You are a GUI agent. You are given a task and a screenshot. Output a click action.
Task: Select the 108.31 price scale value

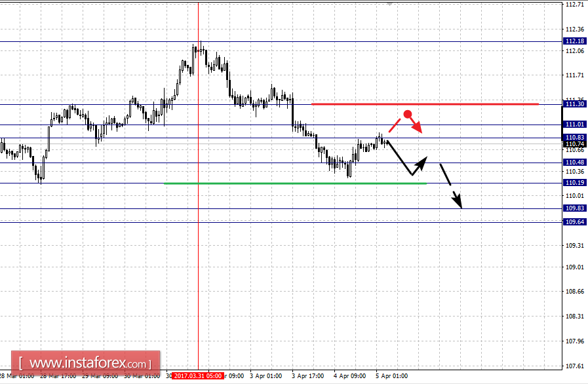tap(574, 317)
